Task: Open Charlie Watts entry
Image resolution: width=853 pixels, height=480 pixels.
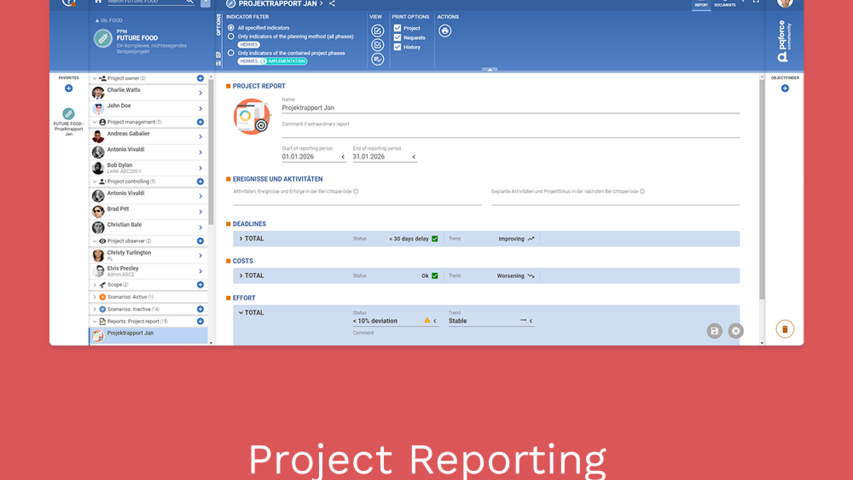Action: [149, 93]
